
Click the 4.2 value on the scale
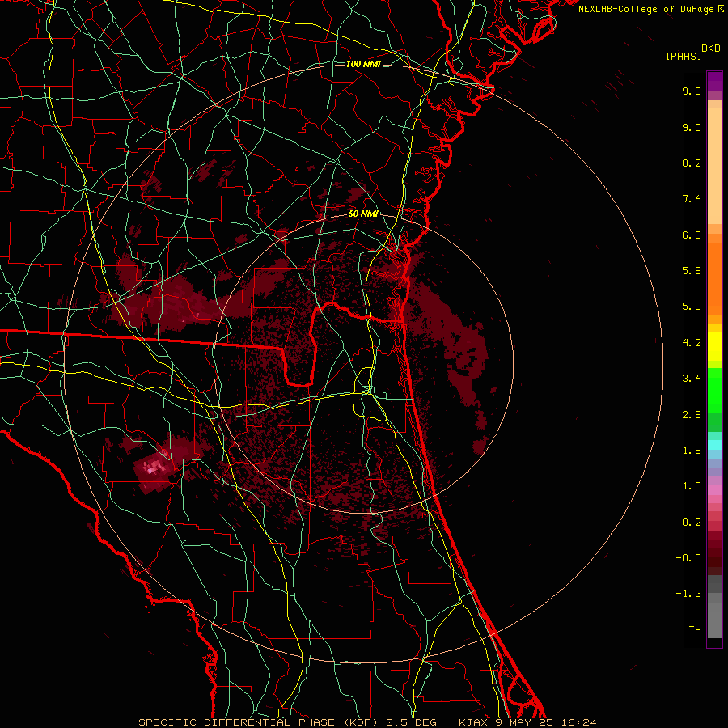[692, 343]
